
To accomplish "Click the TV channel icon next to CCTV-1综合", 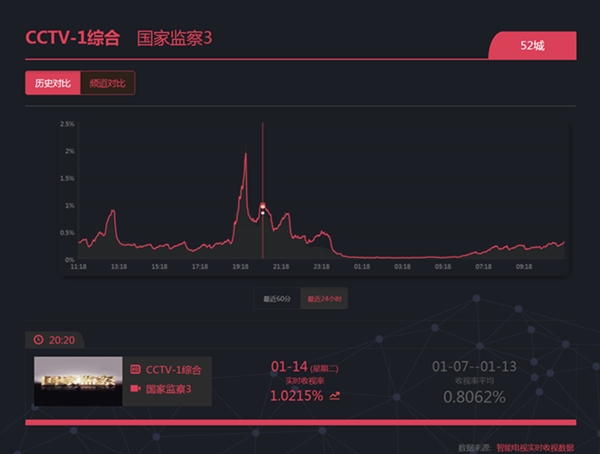I will [135, 369].
